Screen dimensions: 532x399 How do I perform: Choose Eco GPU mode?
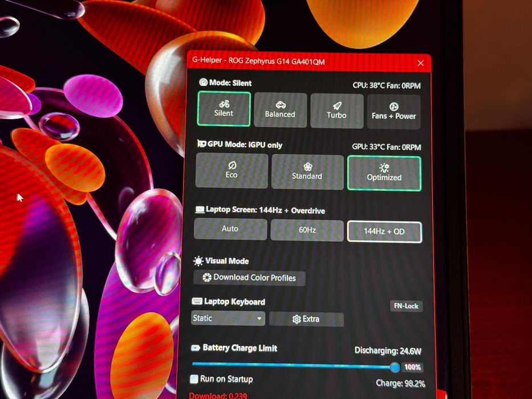(x=232, y=170)
